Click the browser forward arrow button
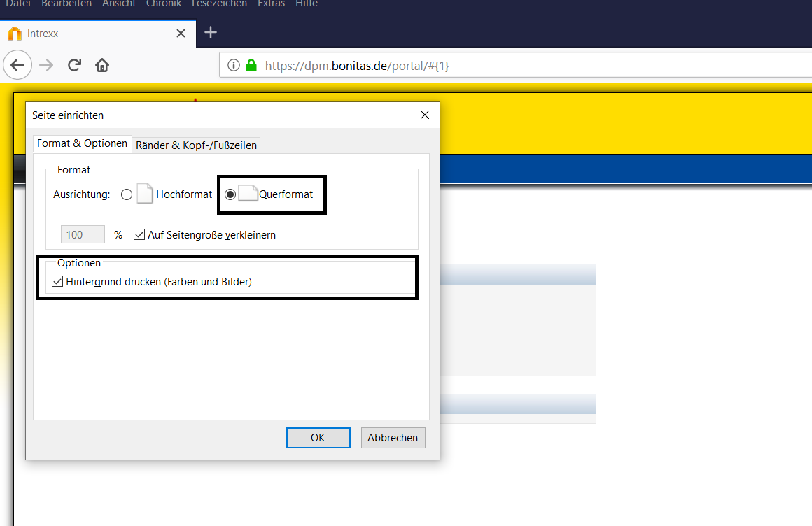Viewport: 812px width, 526px height. click(x=46, y=66)
